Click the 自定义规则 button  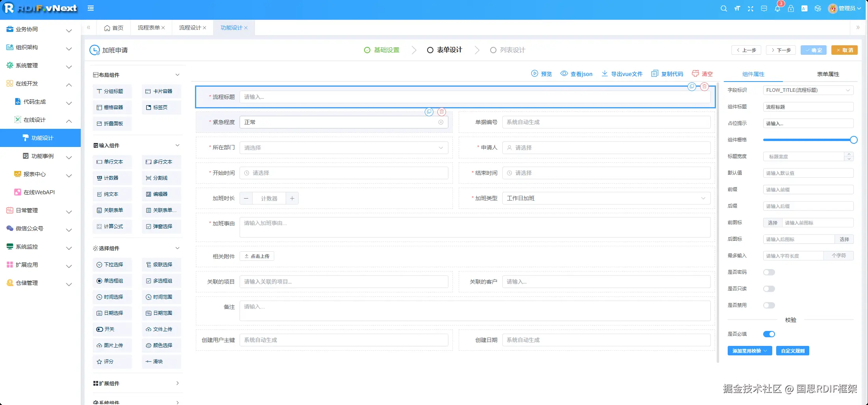792,351
